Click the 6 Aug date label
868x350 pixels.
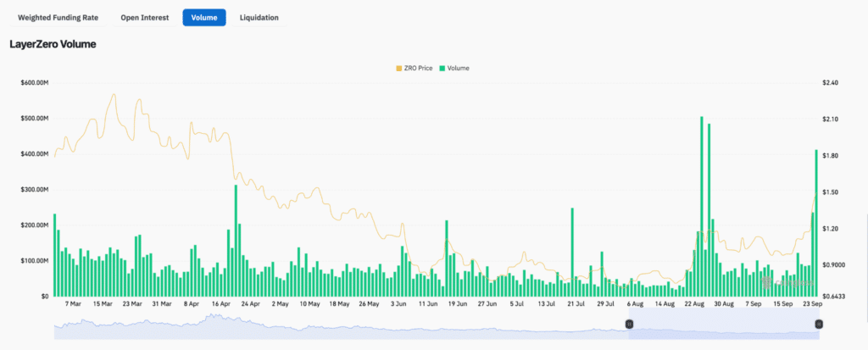tap(635, 304)
